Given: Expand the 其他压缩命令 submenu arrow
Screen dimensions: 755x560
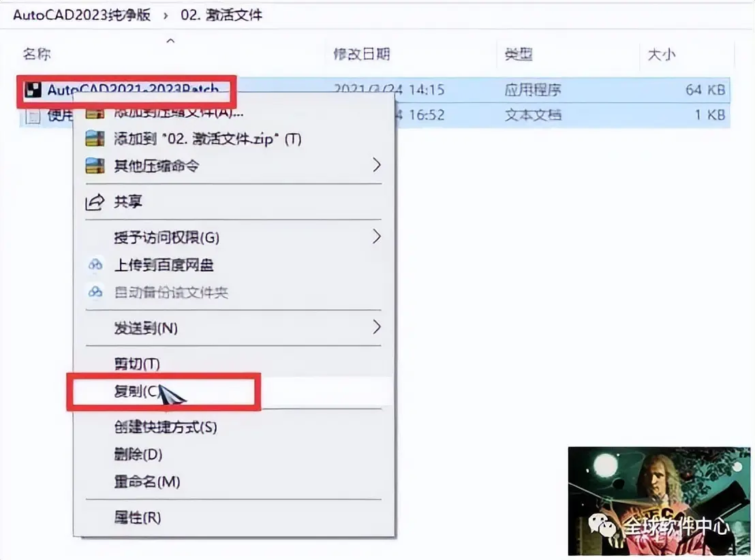Looking at the screenshot, I should click(x=377, y=165).
